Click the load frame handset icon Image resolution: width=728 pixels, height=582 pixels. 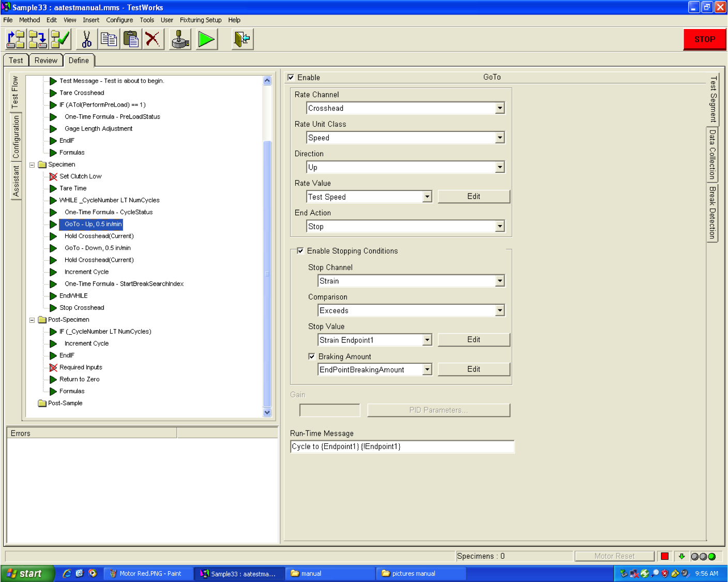(180, 39)
